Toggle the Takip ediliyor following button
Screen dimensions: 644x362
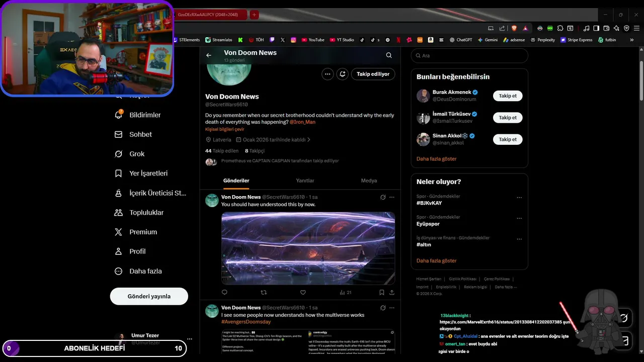tap(373, 74)
